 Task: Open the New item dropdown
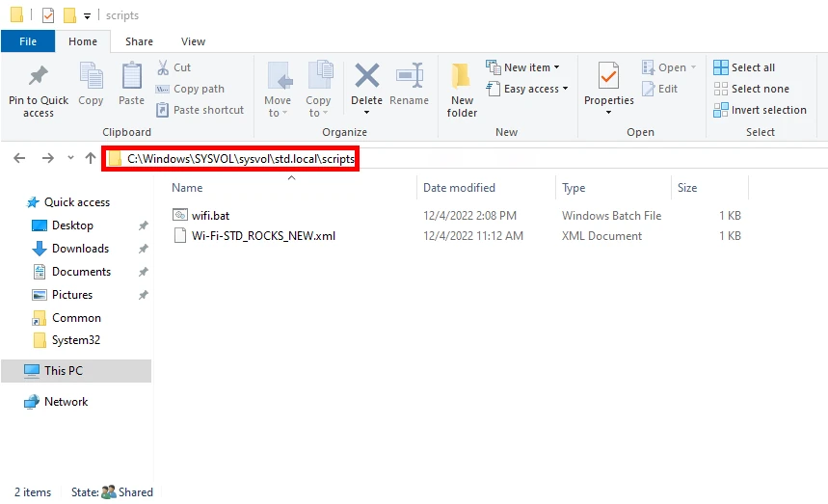522,67
